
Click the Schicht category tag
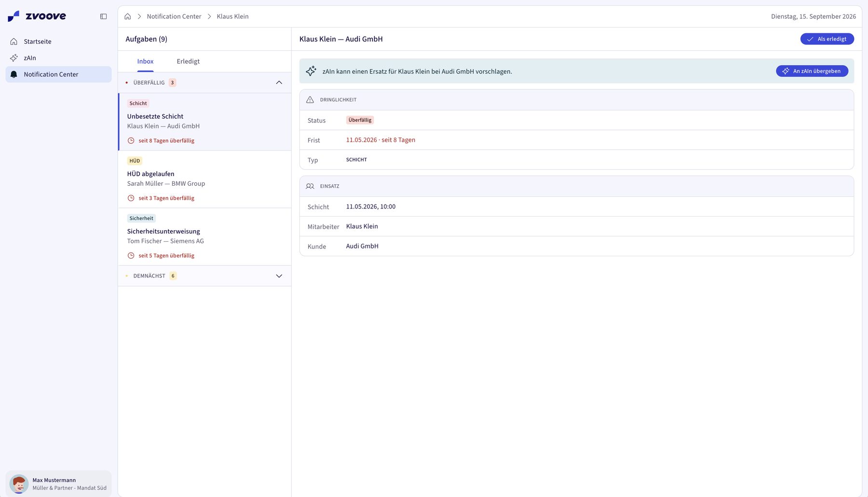tap(138, 103)
